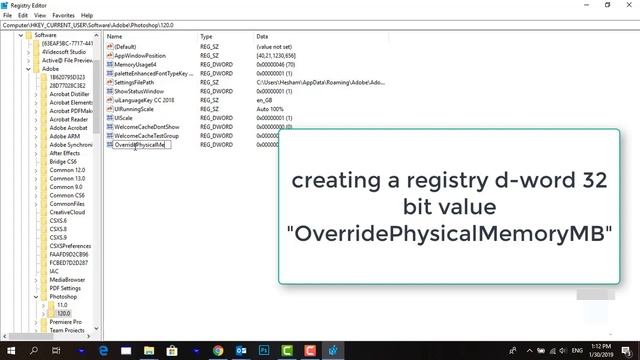This screenshot has height=360, width=640.
Task: Select the MediaBrowser key
Action: (67, 280)
